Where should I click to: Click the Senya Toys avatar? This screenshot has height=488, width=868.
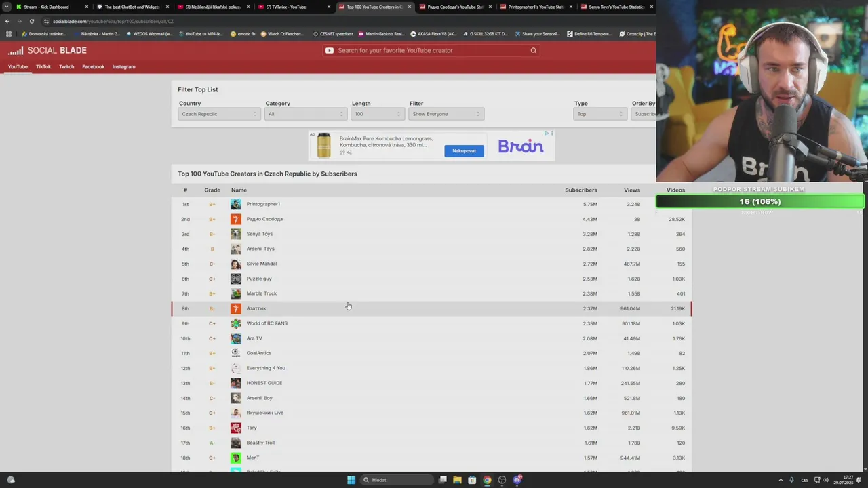click(236, 234)
